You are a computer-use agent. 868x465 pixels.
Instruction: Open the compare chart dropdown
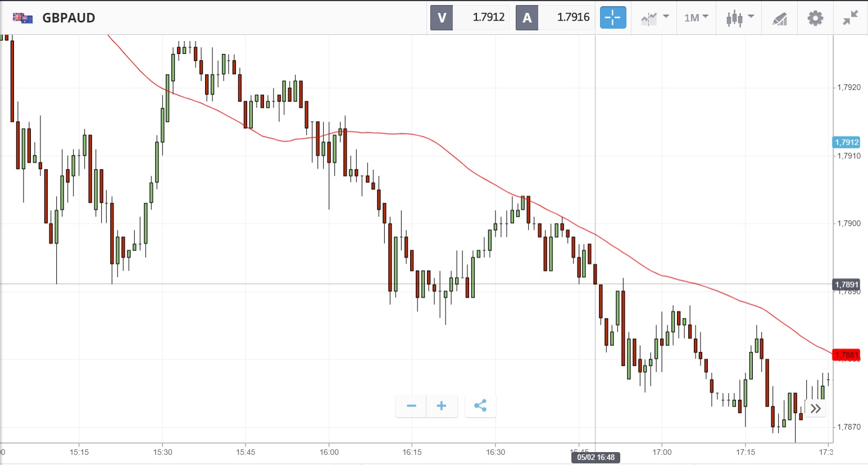[x=655, y=18]
